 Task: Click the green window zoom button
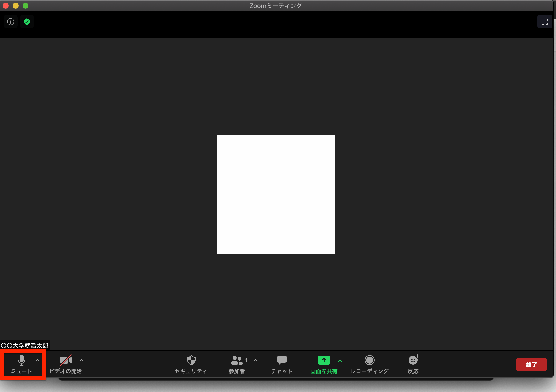[x=25, y=5]
